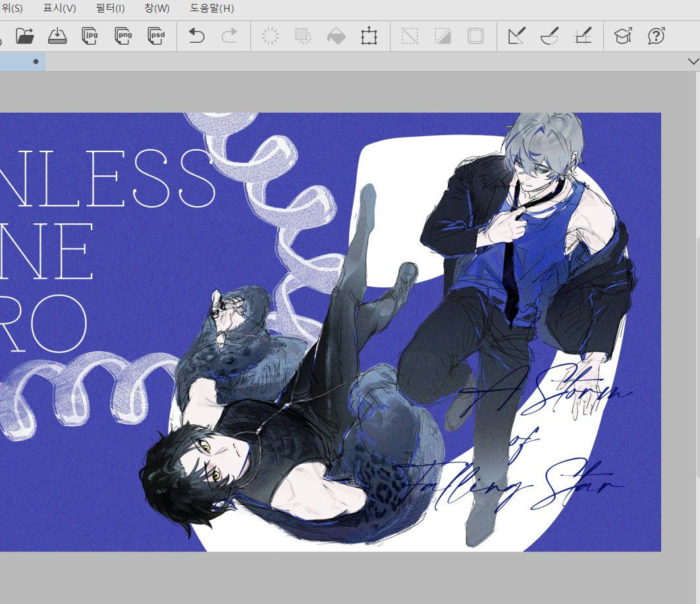Click the save icon with down arrow
This screenshot has width=700, height=604.
(x=57, y=36)
